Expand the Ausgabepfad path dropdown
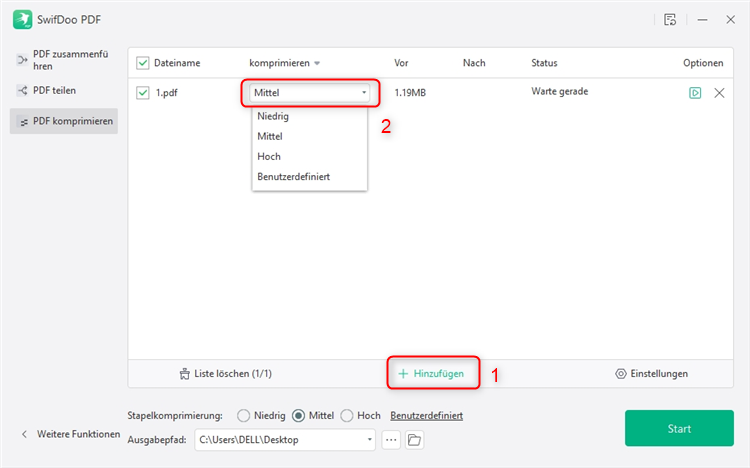The height and width of the screenshot is (468, 750). 371,440
